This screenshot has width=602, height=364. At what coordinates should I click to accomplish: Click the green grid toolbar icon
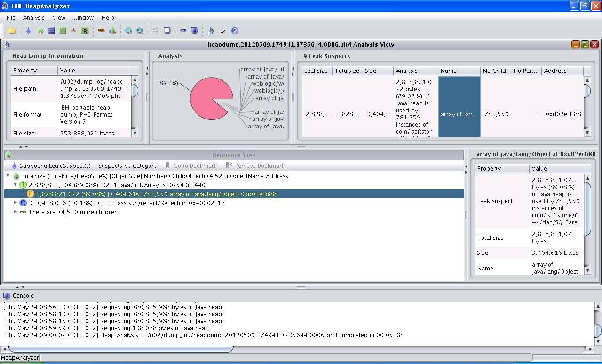tap(63, 31)
